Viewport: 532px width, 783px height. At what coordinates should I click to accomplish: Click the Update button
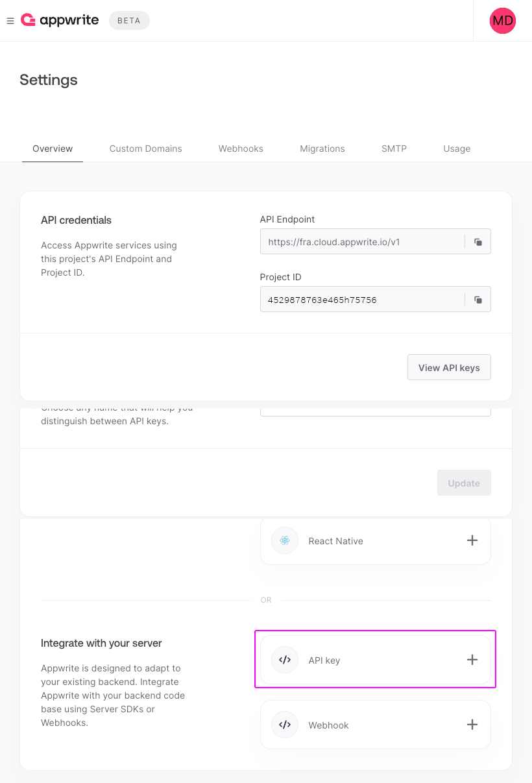click(x=464, y=483)
